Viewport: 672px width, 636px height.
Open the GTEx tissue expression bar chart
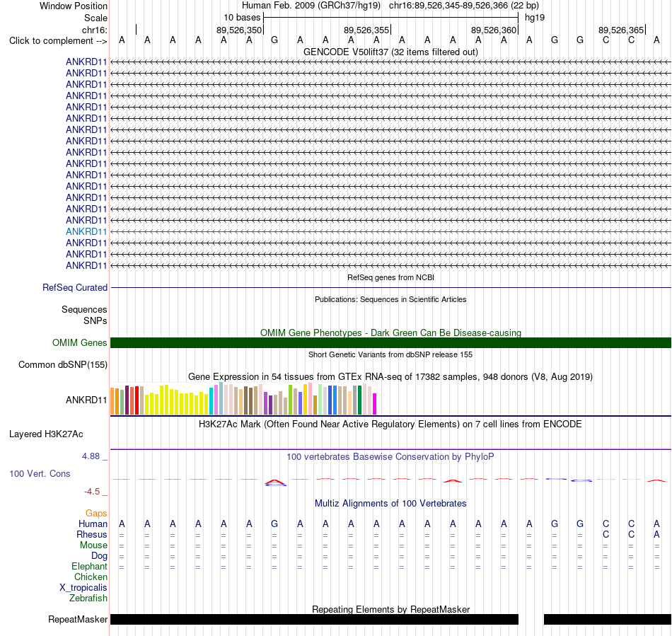tap(243, 399)
